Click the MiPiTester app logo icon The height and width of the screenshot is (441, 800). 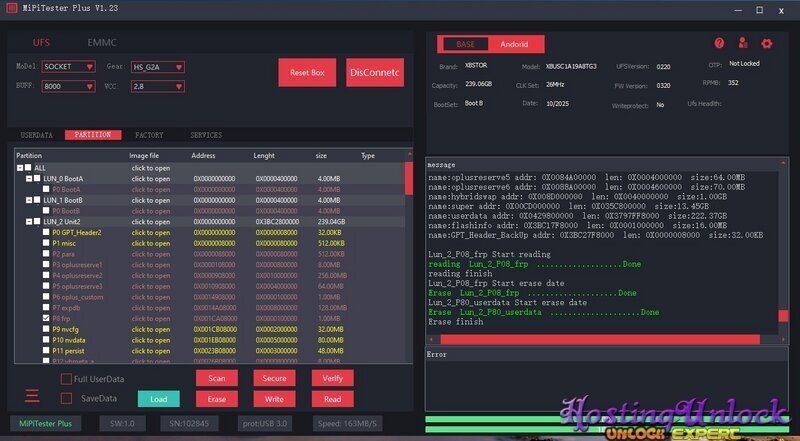[x=10, y=10]
